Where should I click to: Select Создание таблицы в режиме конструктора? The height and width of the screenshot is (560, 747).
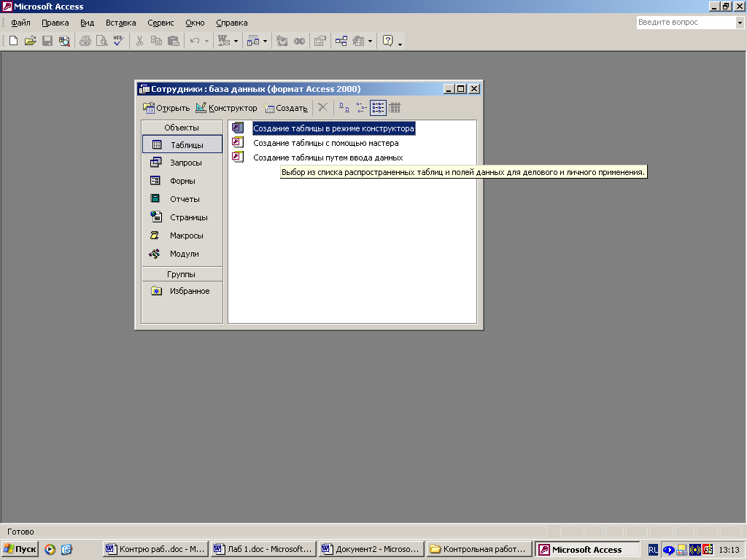coord(333,128)
